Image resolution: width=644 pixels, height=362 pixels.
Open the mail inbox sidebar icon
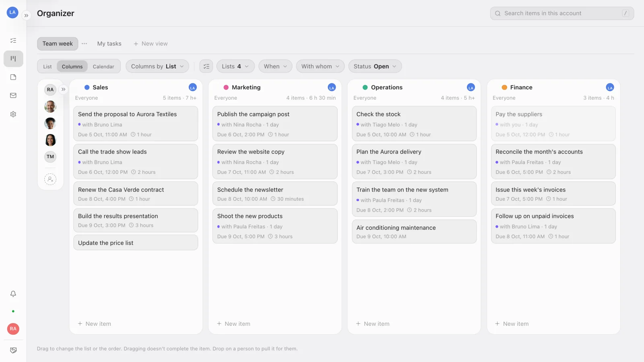(13, 96)
